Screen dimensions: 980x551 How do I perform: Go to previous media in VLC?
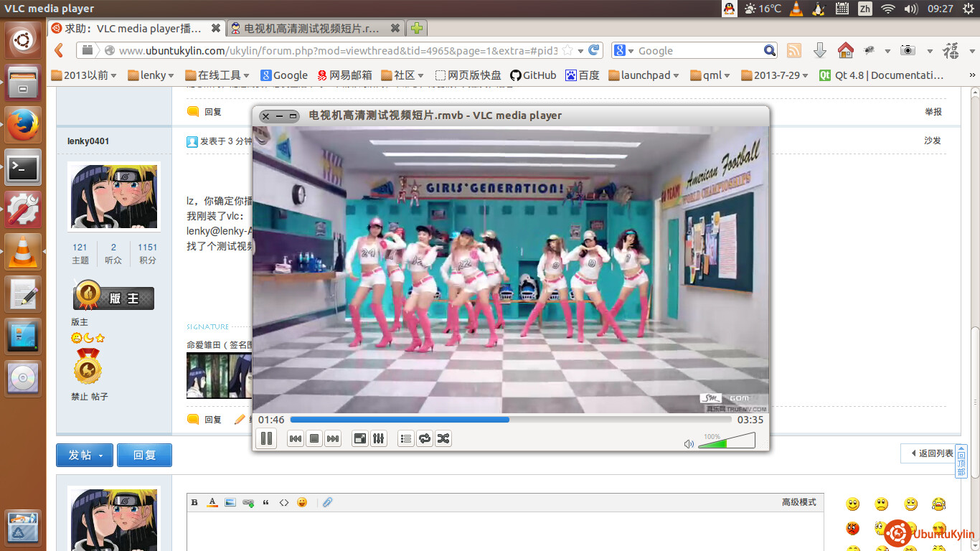[x=295, y=438]
